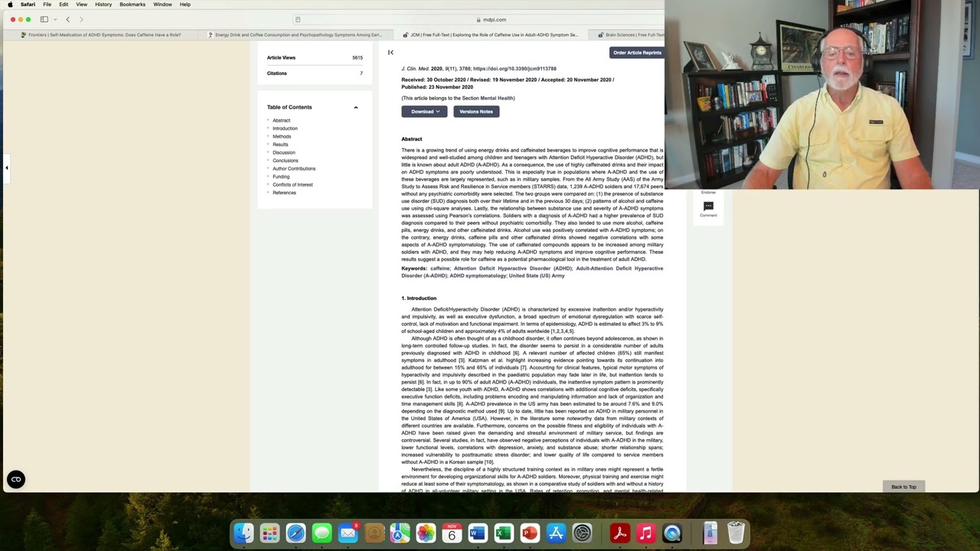Launch Microsoft Word from dock
This screenshot has height=551, width=980.
(x=478, y=533)
